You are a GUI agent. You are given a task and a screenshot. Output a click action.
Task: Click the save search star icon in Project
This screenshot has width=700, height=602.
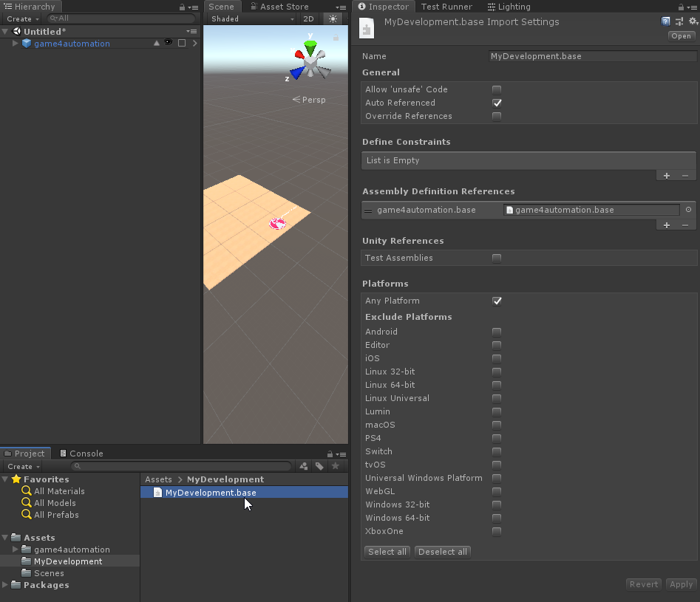pos(335,466)
